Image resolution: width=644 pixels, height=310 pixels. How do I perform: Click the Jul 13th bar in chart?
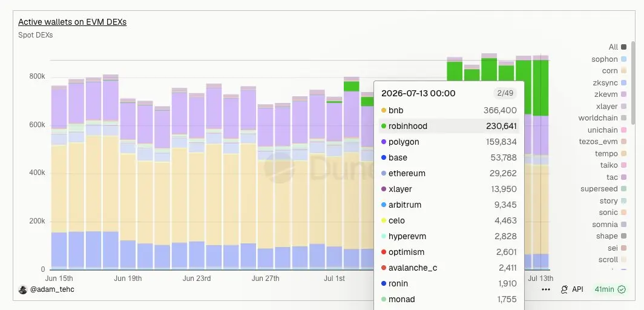541,162
